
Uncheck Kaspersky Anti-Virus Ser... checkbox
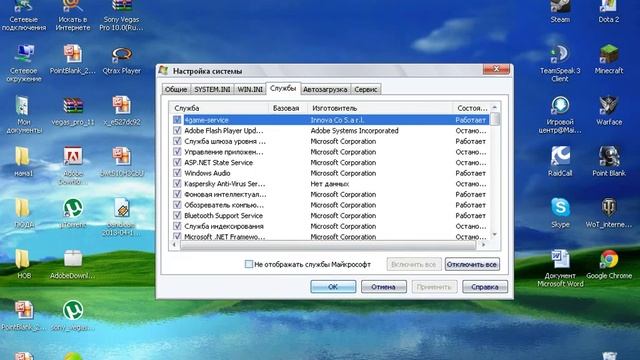[x=177, y=184]
